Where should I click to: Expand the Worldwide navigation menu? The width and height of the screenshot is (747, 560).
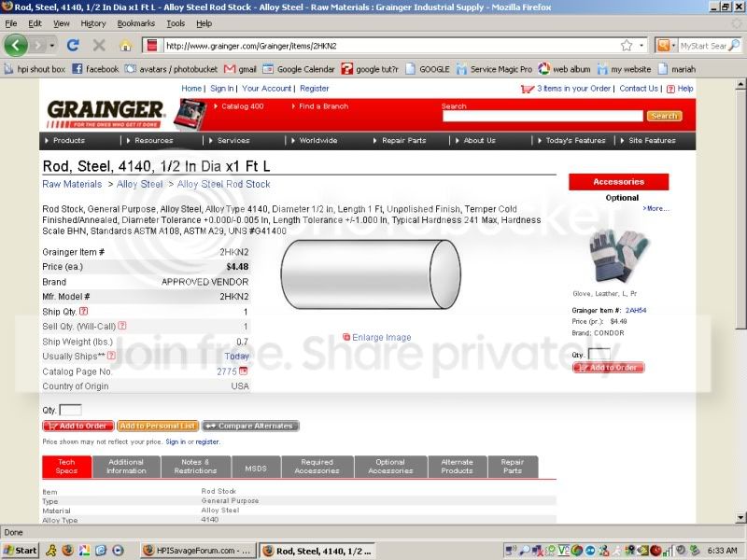pyautogui.click(x=314, y=141)
